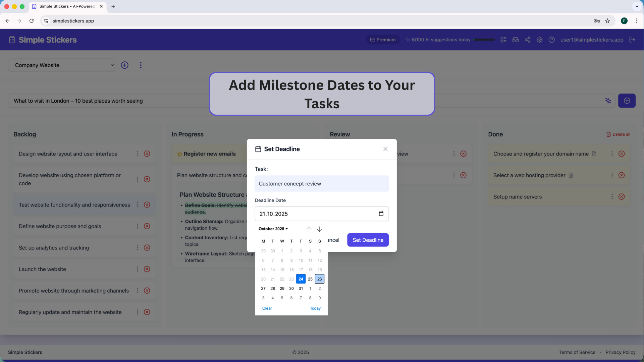Expand the October 2025 month selector
The image size is (644, 362).
(273, 229)
